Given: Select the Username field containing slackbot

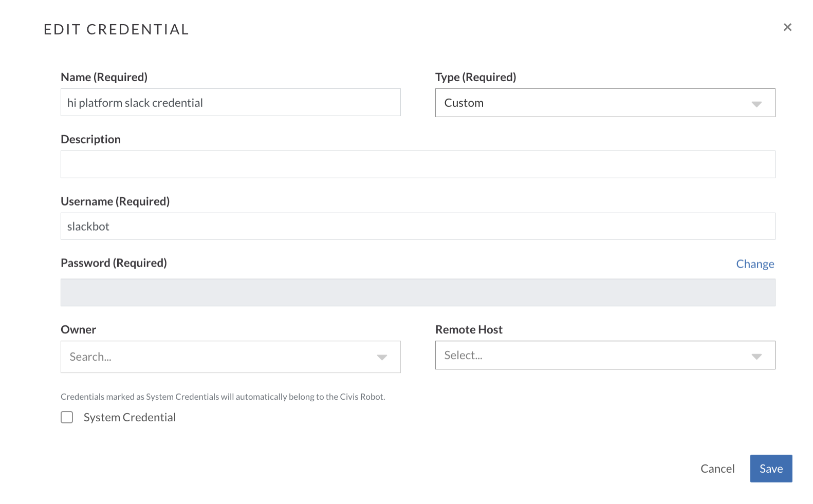Looking at the screenshot, I should coord(418,226).
